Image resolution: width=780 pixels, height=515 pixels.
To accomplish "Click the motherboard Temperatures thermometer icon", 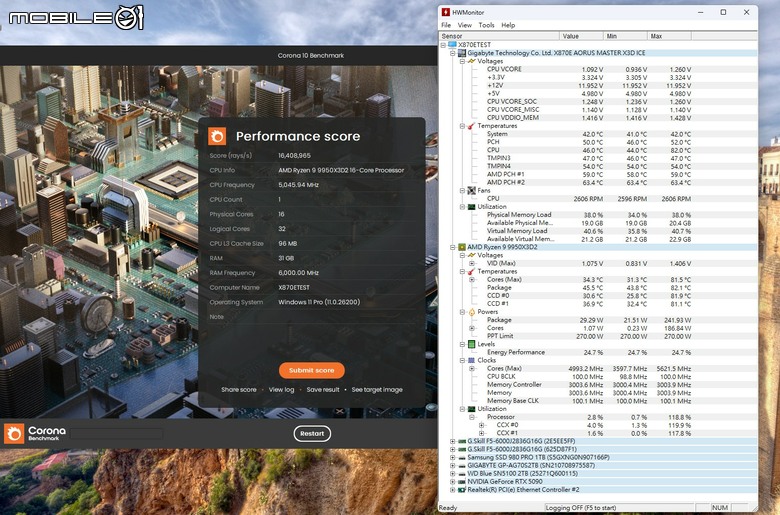I will click(x=472, y=126).
